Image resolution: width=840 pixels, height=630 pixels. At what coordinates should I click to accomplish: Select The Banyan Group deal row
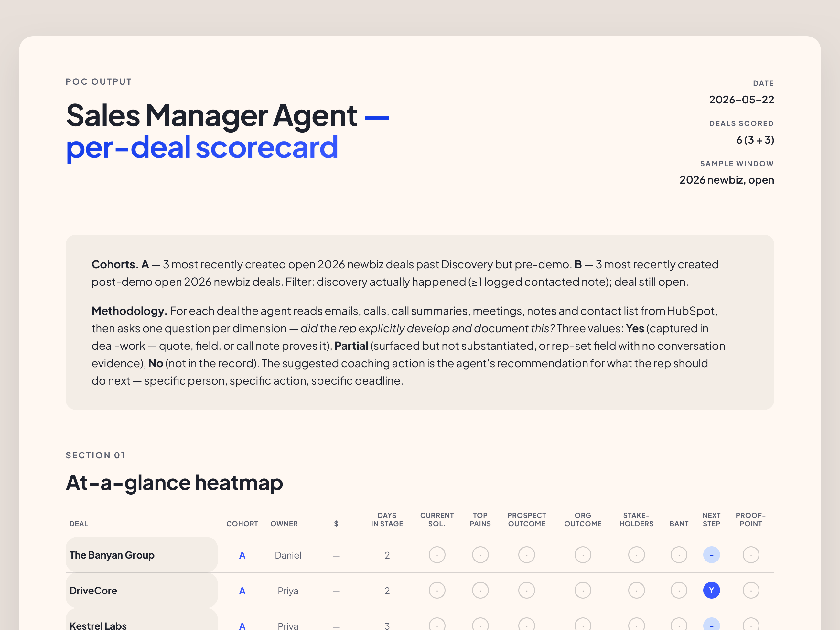[420, 555]
